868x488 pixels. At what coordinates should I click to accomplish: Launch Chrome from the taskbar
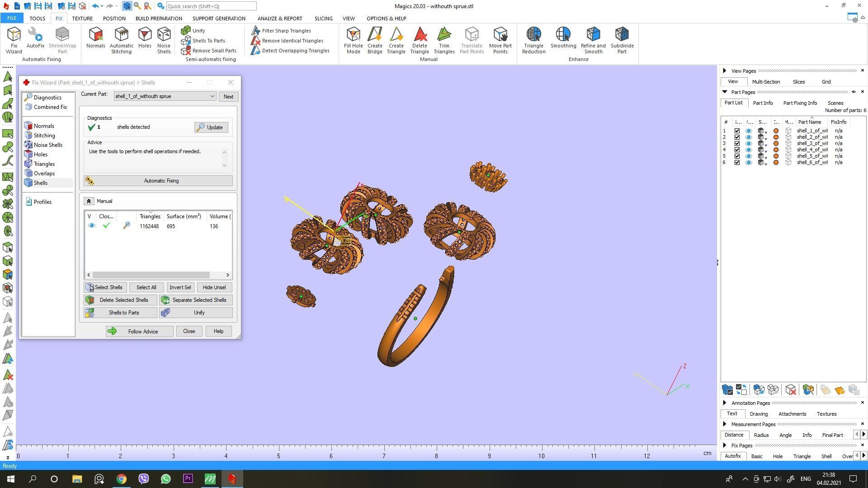121,479
